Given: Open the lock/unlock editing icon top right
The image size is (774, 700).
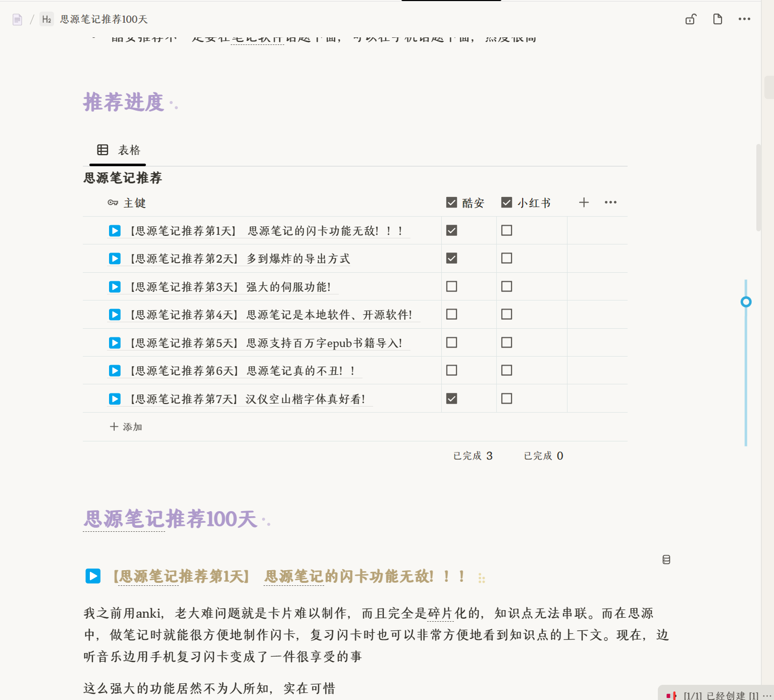Looking at the screenshot, I should [690, 19].
